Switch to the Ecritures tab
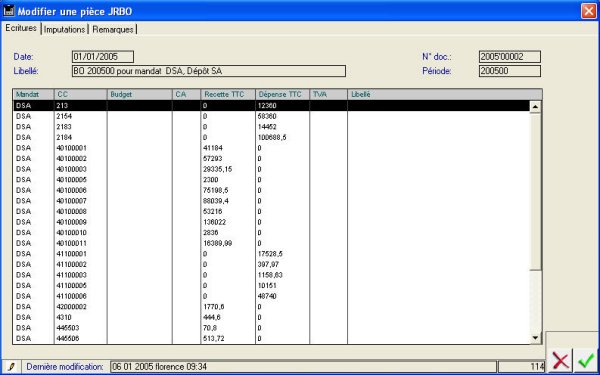The image size is (600, 375). [x=21, y=28]
